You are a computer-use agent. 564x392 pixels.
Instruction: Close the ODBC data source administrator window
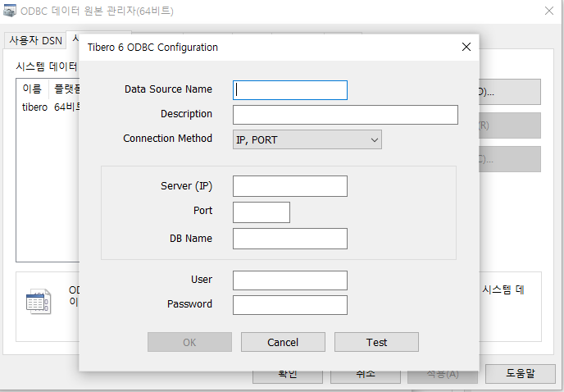pyautogui.click(x=549, y=11)
